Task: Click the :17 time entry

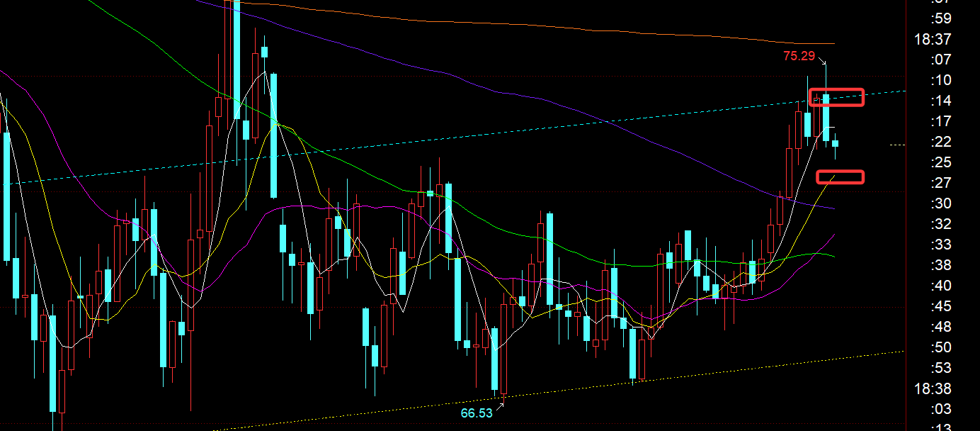Action: (942, 121)
